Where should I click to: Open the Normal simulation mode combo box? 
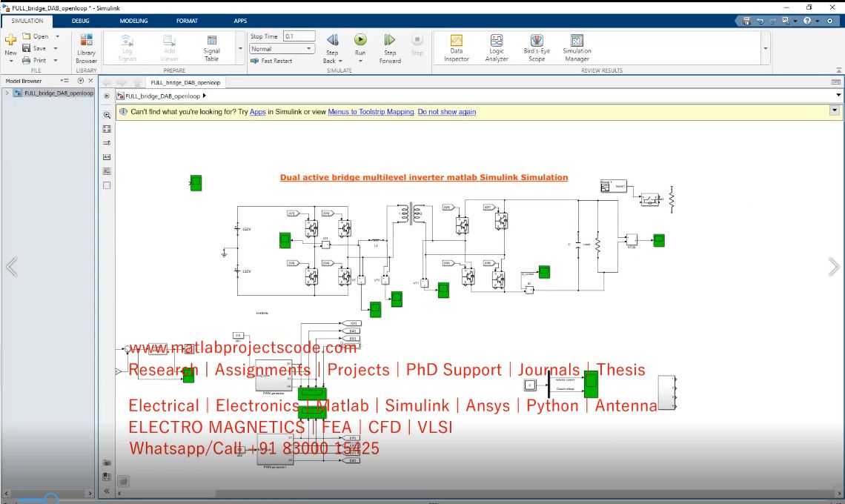pos(282,48)
